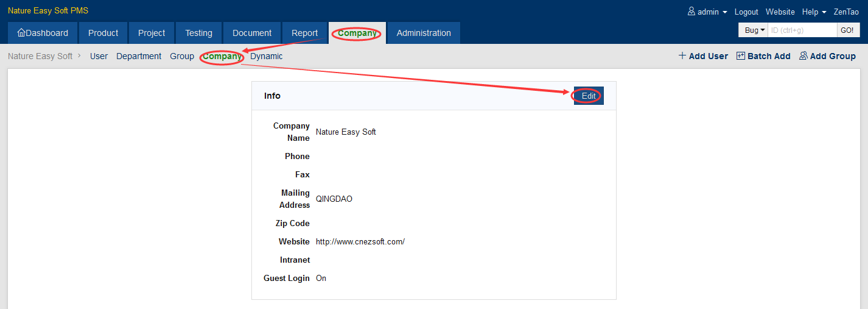This screenshot has height=309, width=868.
Task: Open the Administration tab
Action: pos(424,33)
